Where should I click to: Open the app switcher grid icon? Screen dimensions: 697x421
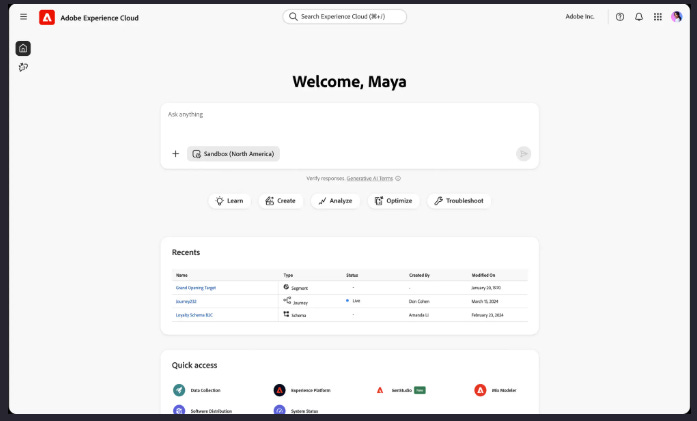coord(657,17)
